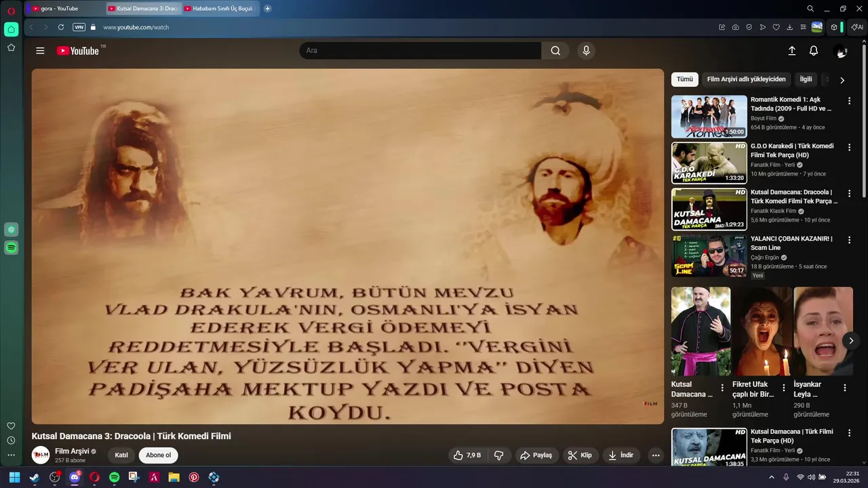This screenshot has width=868, height=488.
Task: Open the Film Arşivi channel link
Action: [x=72, y=451]
